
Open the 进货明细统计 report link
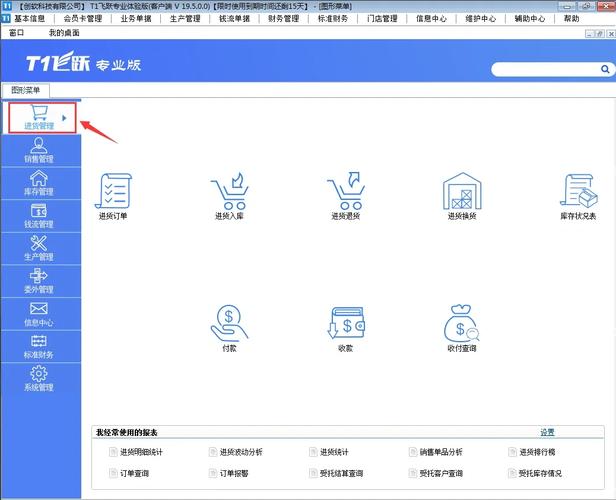pos(140,452)
